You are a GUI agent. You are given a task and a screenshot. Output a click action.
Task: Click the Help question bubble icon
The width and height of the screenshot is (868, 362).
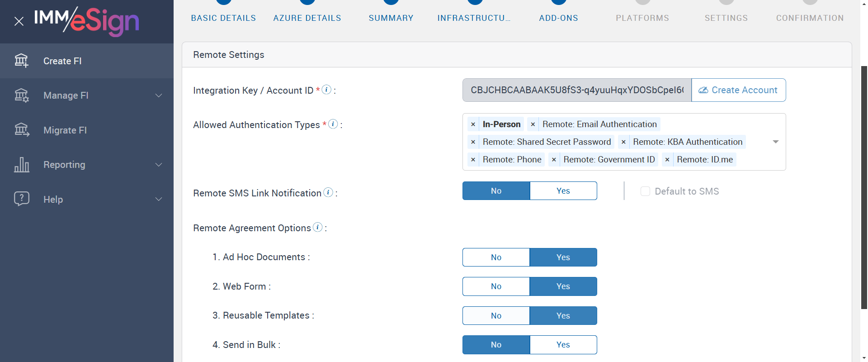click(x=21, y=199)
